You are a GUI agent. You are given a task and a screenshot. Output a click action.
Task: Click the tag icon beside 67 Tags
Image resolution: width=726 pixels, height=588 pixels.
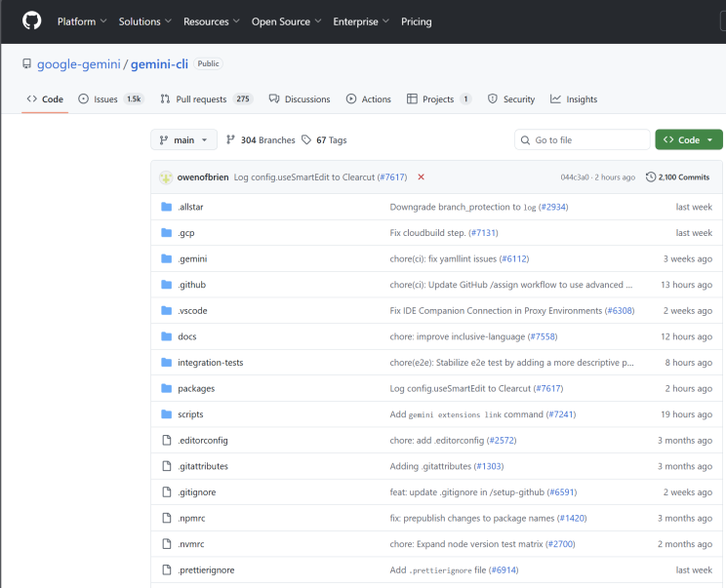[306, 139]
